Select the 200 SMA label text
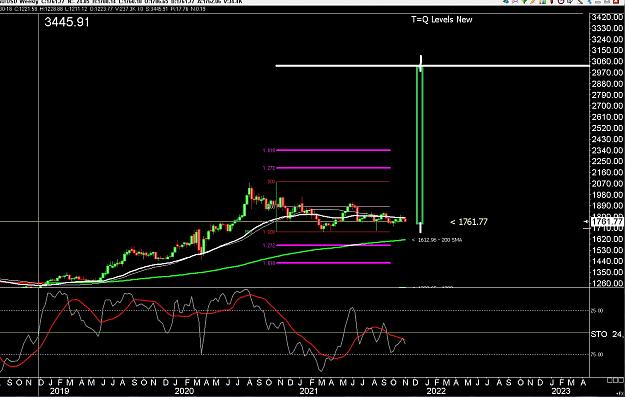 tap(437, 240)
